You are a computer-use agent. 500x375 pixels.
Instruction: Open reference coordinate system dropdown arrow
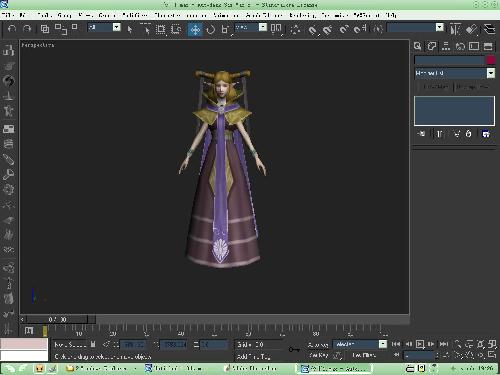263,27
